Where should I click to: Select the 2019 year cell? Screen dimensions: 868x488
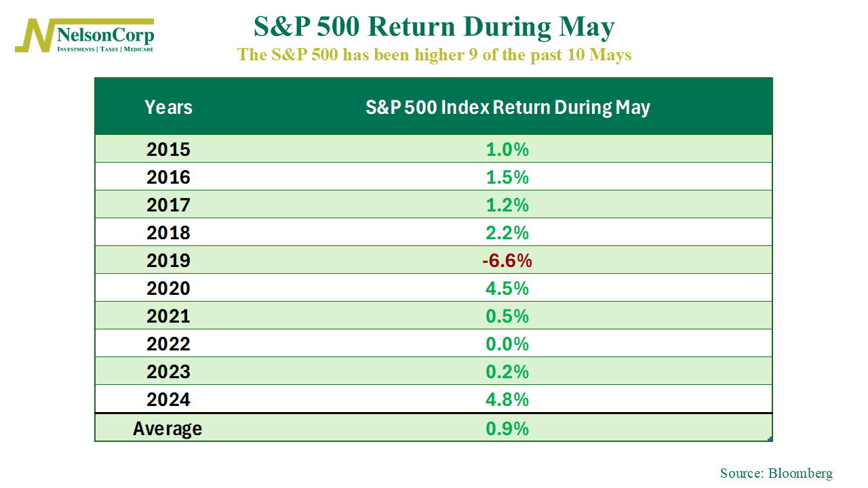click(168, 260)
